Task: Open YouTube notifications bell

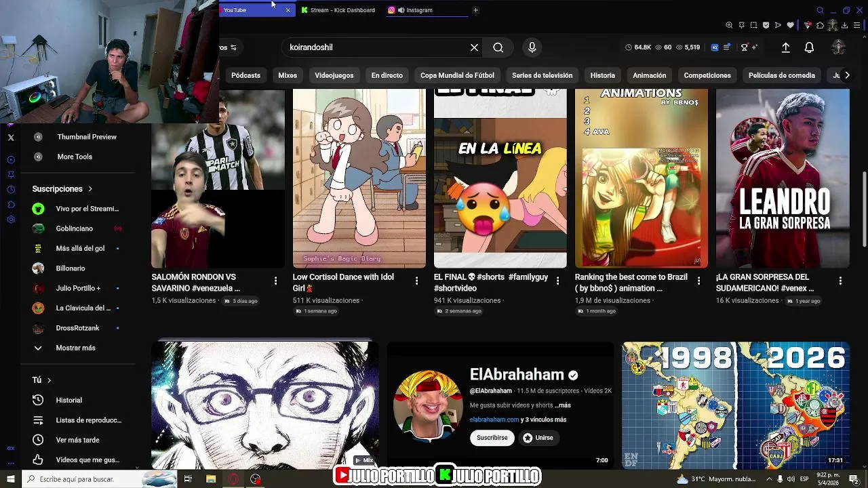Action: coord(809,47)
